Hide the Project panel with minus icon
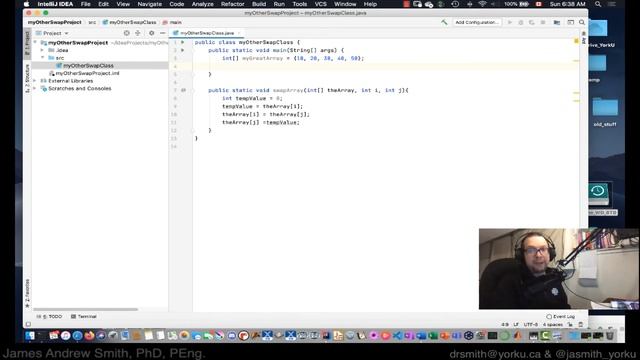The height and width of the screenshot is (360, 640). pos(162,33)
